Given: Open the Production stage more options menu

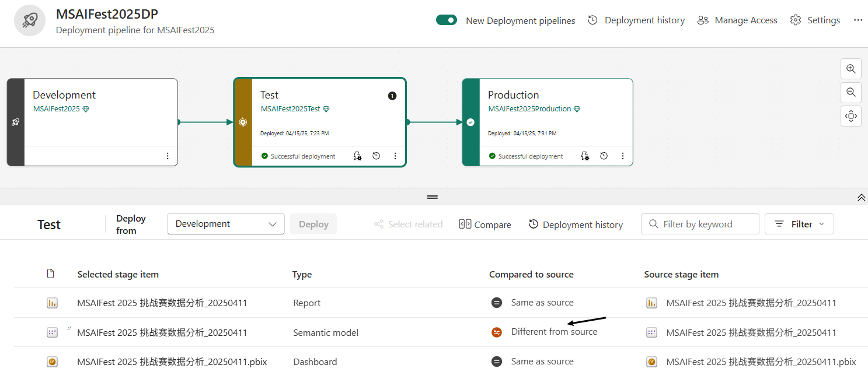Looking at the screenshot, I should [623, 156].
